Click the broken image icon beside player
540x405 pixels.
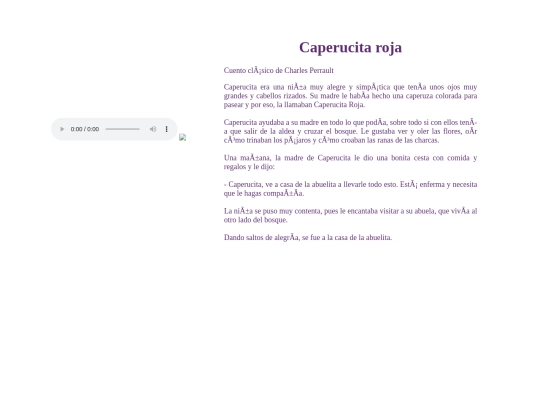coord(183,137)
